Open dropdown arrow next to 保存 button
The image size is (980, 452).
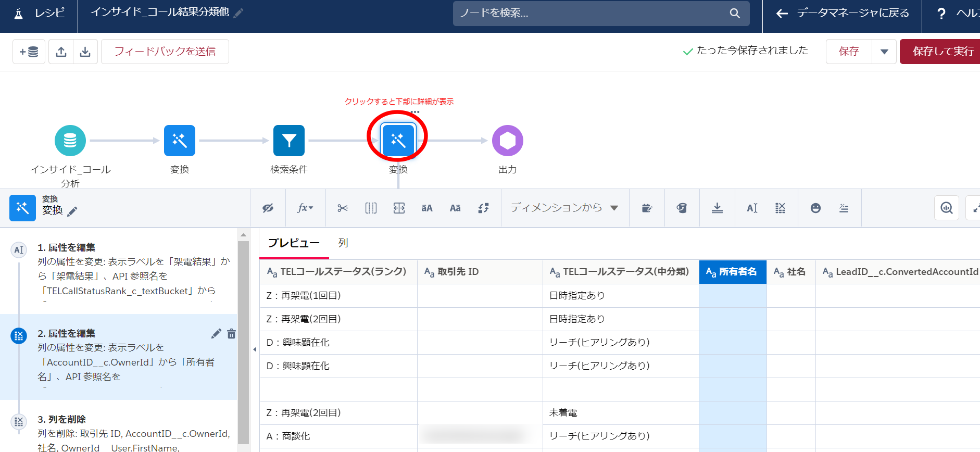click(x=884, y=52)
